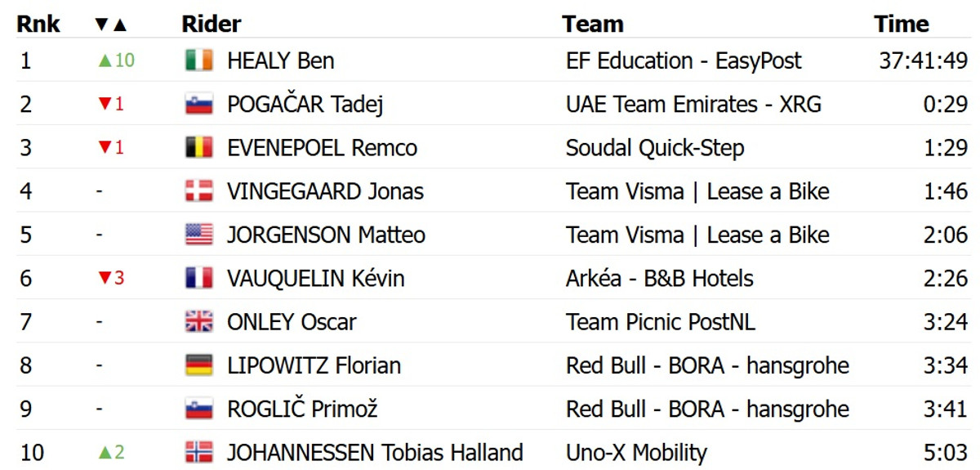The width and height of the screenshot is (980, 470).
Task: Click the Rider column header
Action: 212,24
